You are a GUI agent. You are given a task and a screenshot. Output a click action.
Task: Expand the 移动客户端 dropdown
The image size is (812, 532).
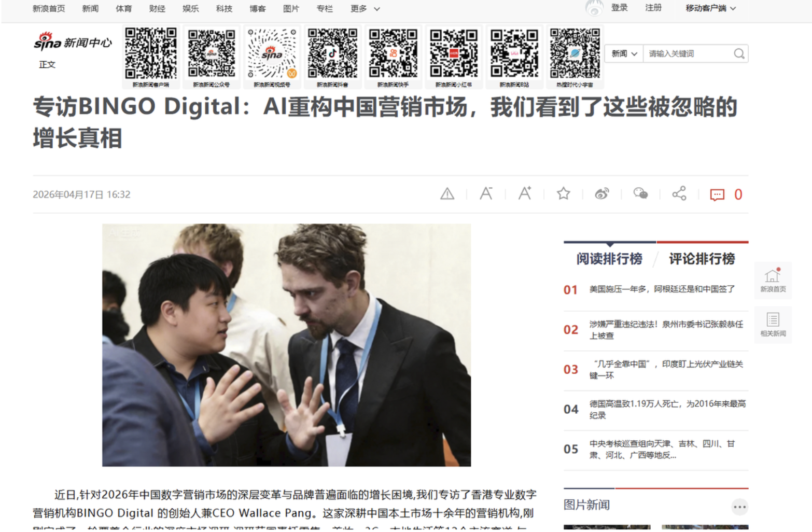click(x=710, y=8)
